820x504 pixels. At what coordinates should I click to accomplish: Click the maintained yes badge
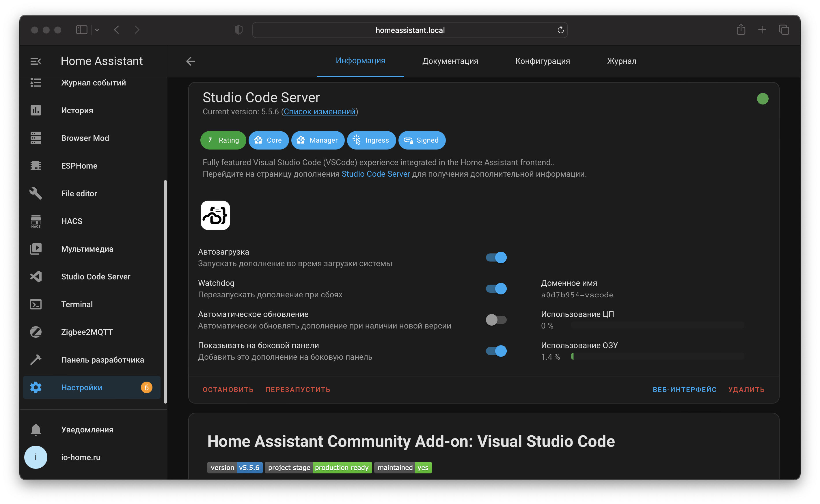click(x=403, y=467)
